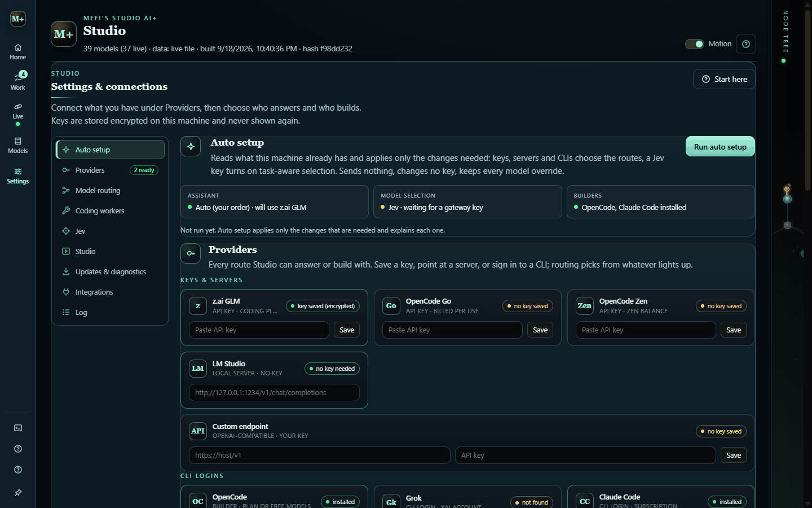Open Model routing settings

(110, 190)
